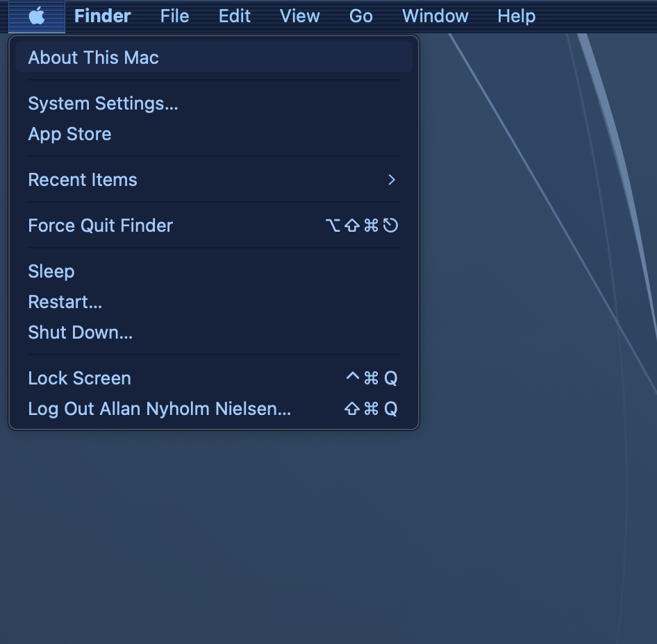Open the Help menu
This screenshot has height=644, width=657.
[x=517, y=17]
